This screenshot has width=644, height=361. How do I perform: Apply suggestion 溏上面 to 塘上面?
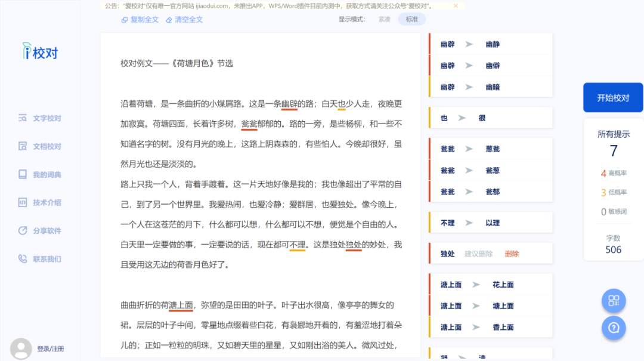491,306
